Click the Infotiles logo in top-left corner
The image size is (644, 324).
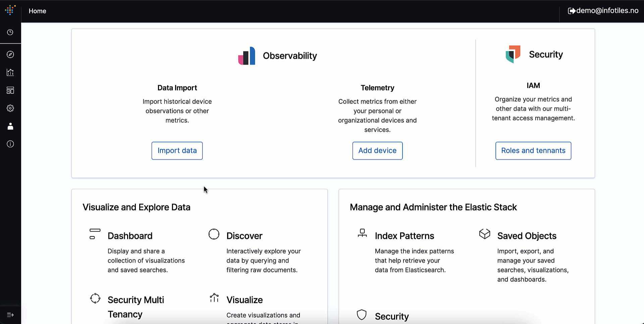(10, 10)
